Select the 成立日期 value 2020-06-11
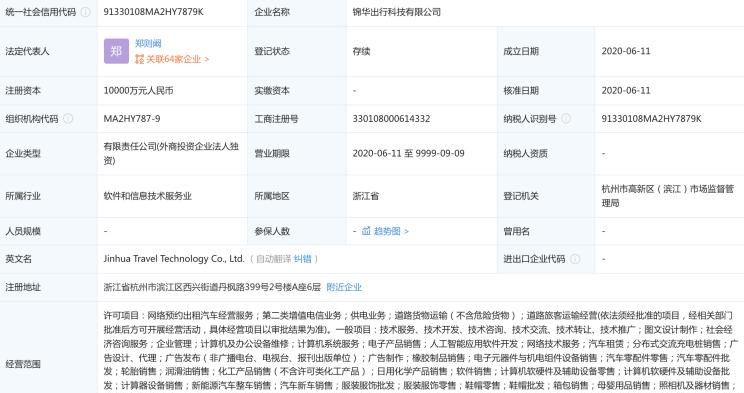The width and height of the screenshot is (744, 393). pos(626,51)
